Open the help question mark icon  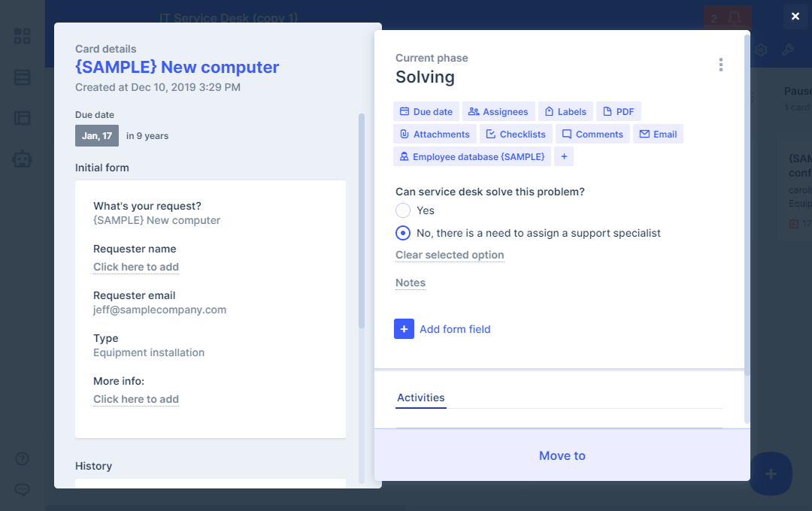tap(23, 458)
